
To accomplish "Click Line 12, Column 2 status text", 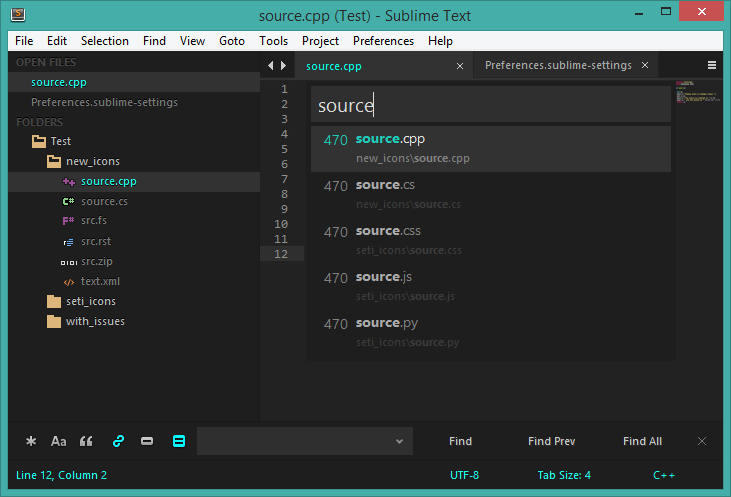I will coord(62,475).
